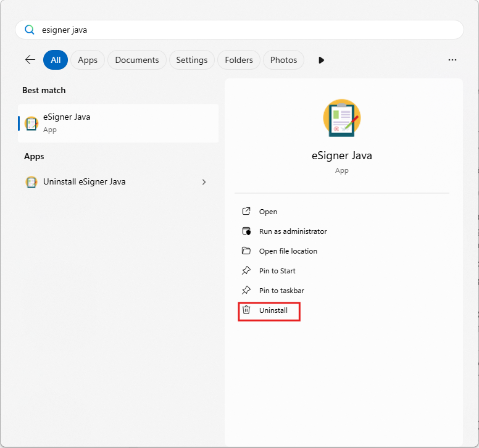
Task: Click Uninstall eSigner Java app icon
Action: (31, 182)
